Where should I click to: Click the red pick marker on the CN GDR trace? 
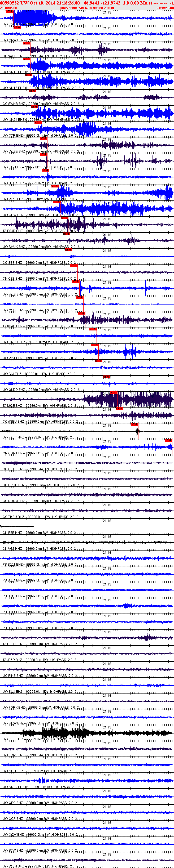(x=169, y=440)
